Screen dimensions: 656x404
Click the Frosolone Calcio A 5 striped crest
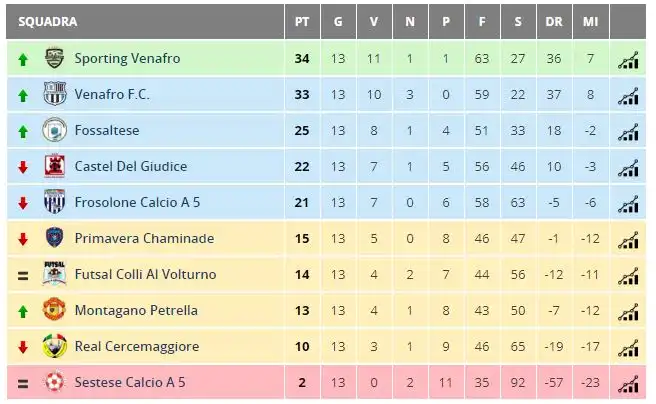coord(55,202)
